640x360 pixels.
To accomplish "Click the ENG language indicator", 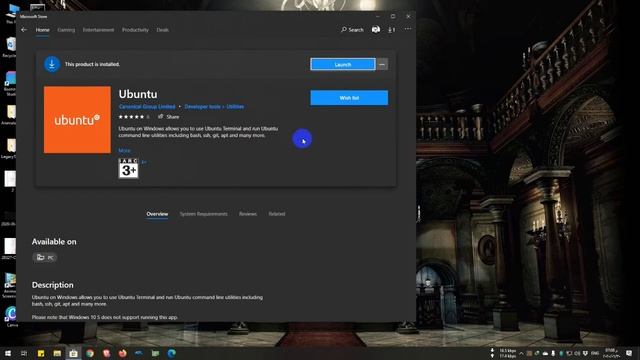I will click(595, 353).
